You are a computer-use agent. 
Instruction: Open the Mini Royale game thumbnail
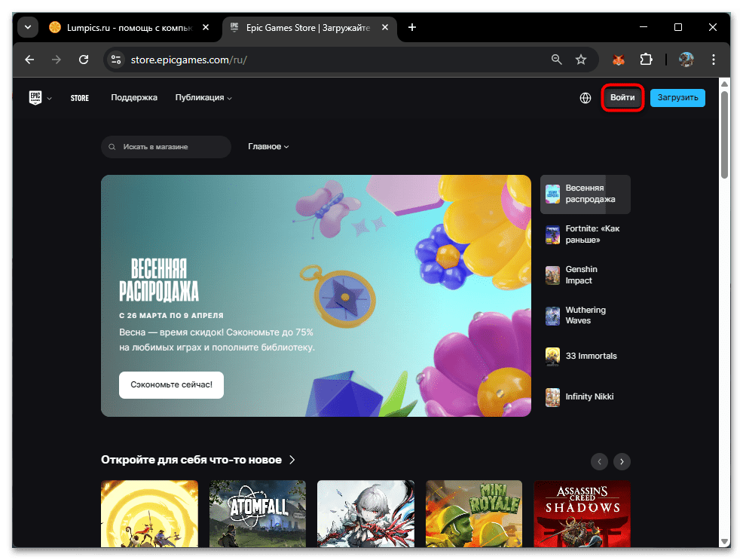coord(474,514)
